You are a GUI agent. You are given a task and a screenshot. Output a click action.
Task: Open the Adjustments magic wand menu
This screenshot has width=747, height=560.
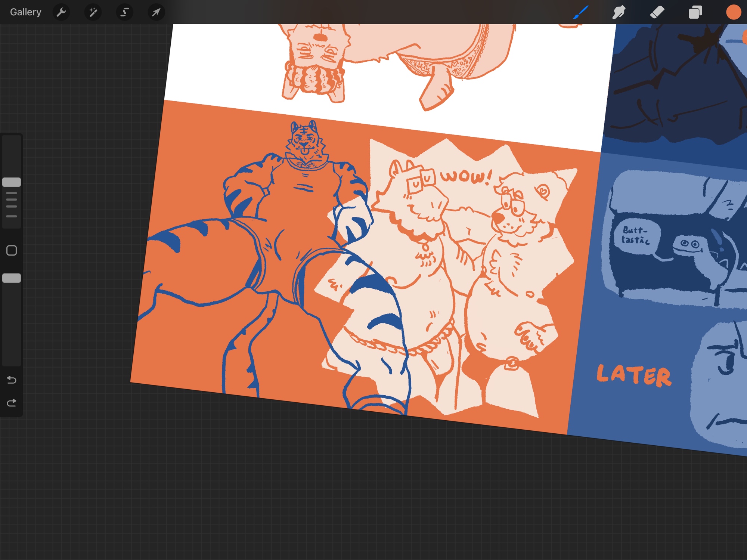coord(93,12)
